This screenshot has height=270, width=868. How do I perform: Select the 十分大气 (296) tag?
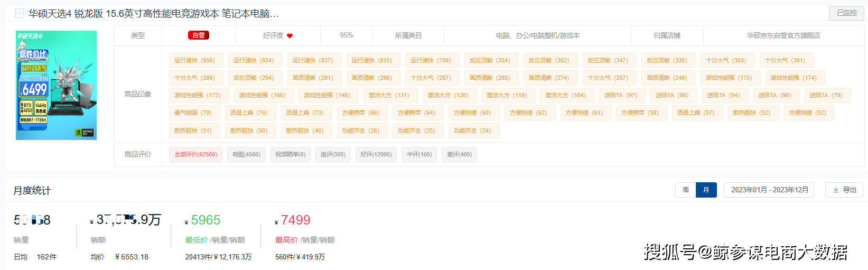[x=195, y=78]
